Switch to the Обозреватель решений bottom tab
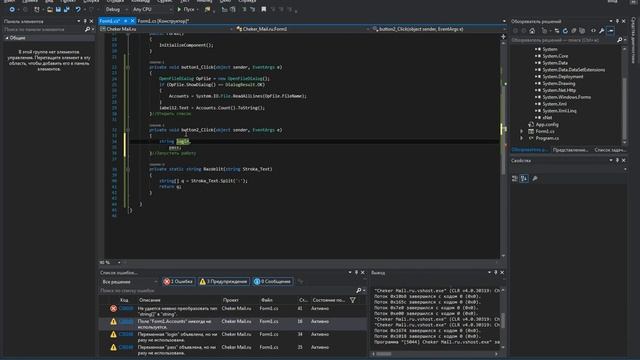The image size is (640, 360). tap(529, 150)
